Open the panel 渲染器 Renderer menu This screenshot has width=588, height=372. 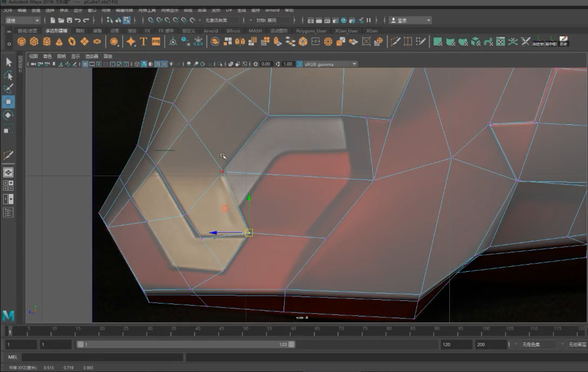[x=92, y=56]
